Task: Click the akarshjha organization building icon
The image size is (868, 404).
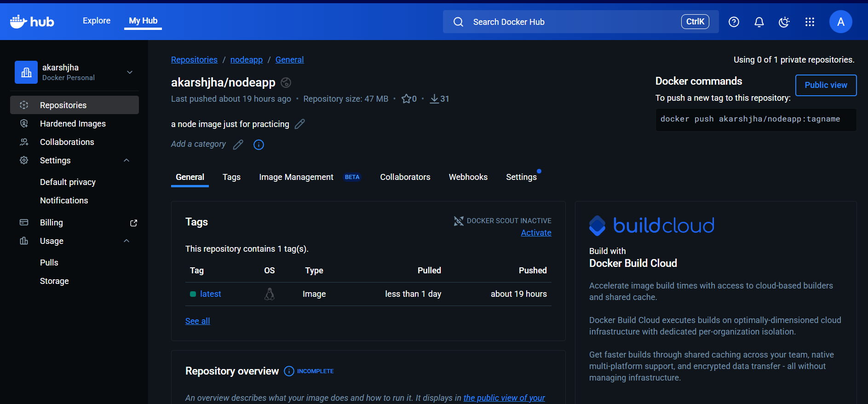Action: [26, 72]
